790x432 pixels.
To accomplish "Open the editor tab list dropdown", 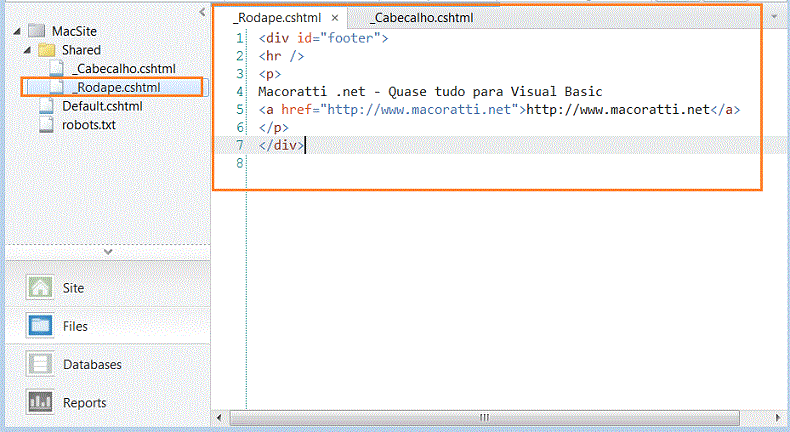I will [774, 17].
